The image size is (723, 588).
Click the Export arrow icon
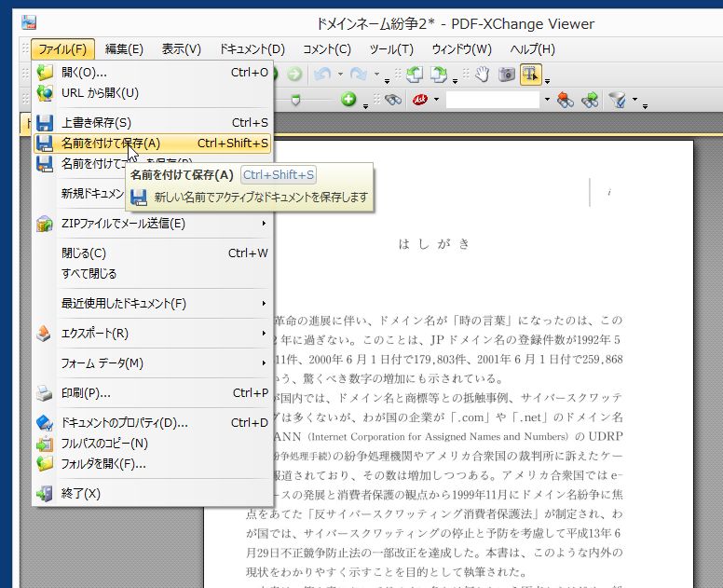tap(44, 333)
